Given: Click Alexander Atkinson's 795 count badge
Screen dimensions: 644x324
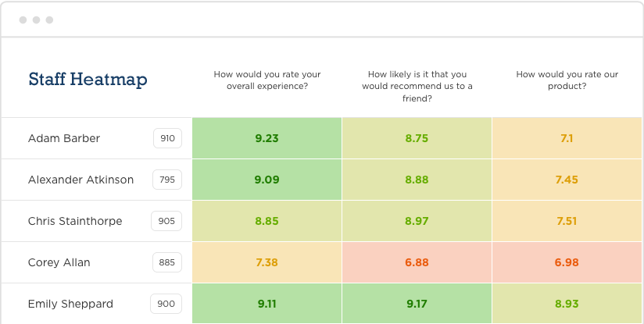Looking at the screenshot, I should (167, 180).
